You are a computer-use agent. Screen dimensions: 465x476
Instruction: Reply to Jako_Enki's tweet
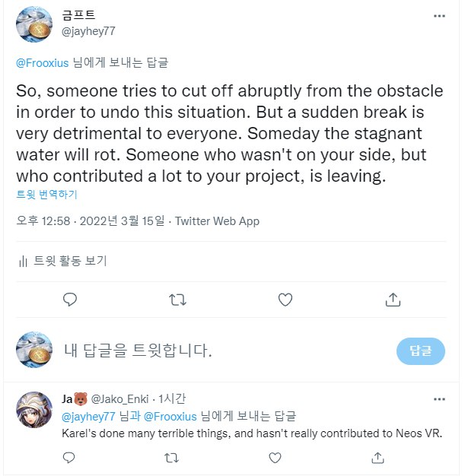(69, 458)
